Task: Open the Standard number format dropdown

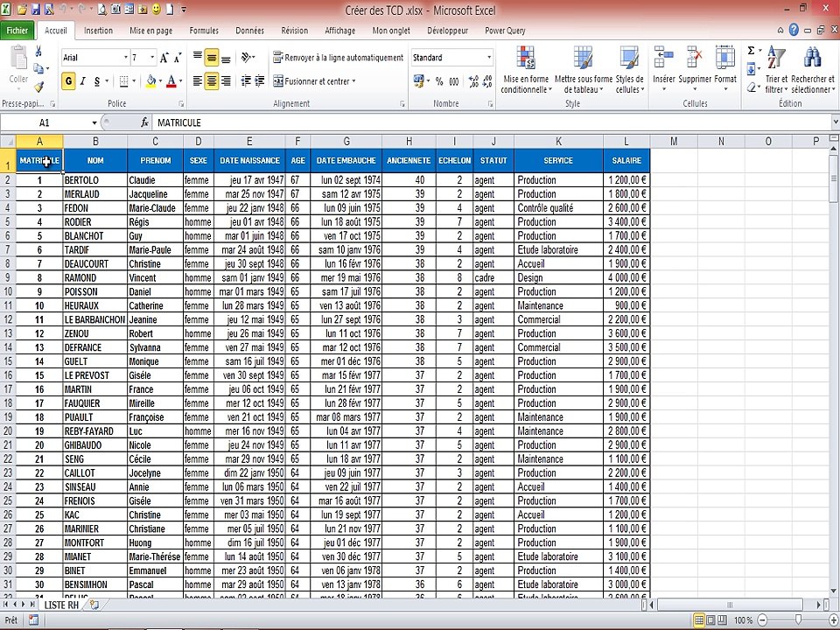Action: (x=489, y=58)
